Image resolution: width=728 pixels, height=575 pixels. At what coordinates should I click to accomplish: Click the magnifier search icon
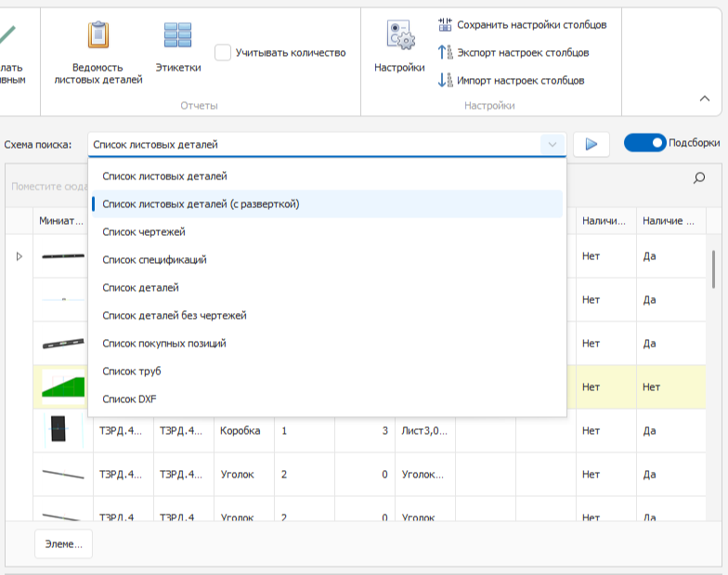(699, 177)
